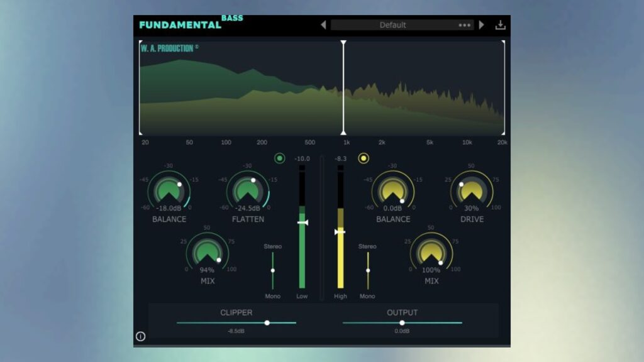
Task: Select the Low band label
Action: 302,296
